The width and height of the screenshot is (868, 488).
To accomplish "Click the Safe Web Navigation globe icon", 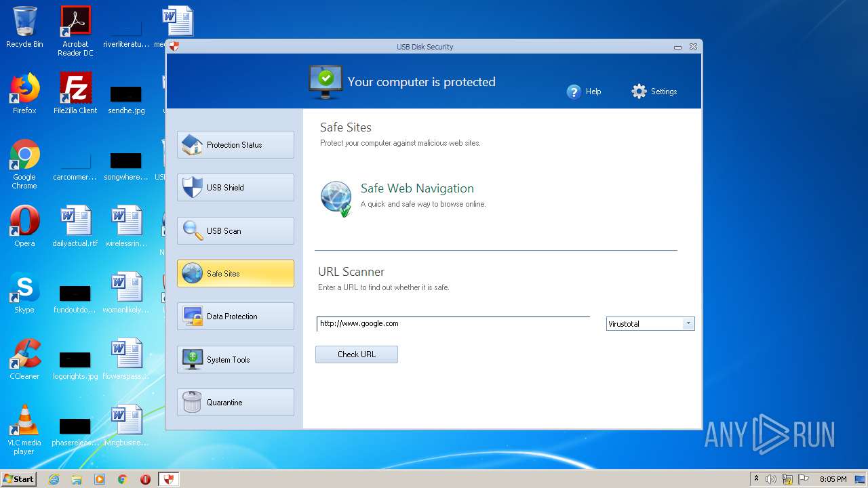I will click(336, 199).
